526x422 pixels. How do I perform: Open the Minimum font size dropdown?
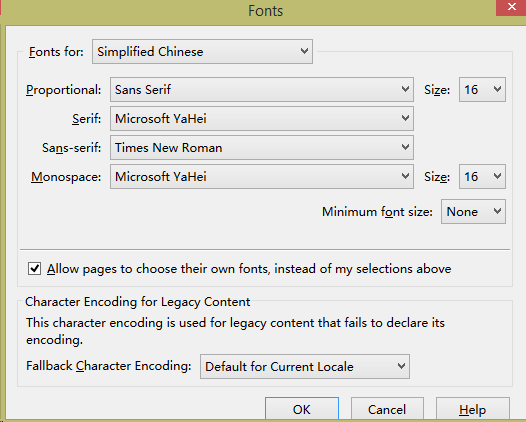click(x=473, y=212)
